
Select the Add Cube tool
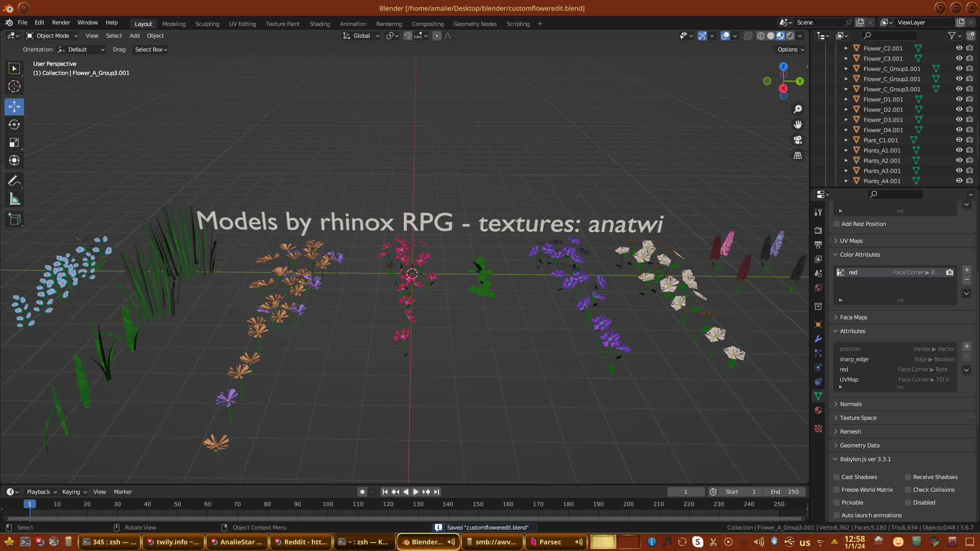coord(14,219)
